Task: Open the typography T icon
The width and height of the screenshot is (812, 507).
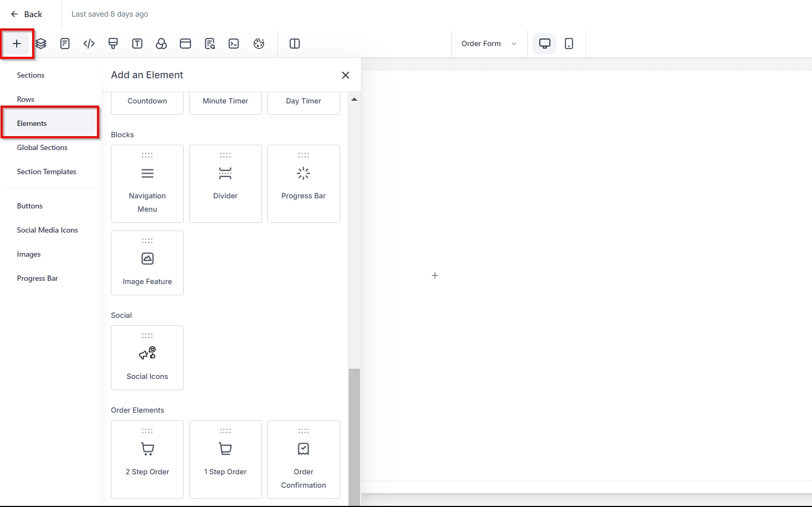Action: pyautogui.click(x=137, y=44)
